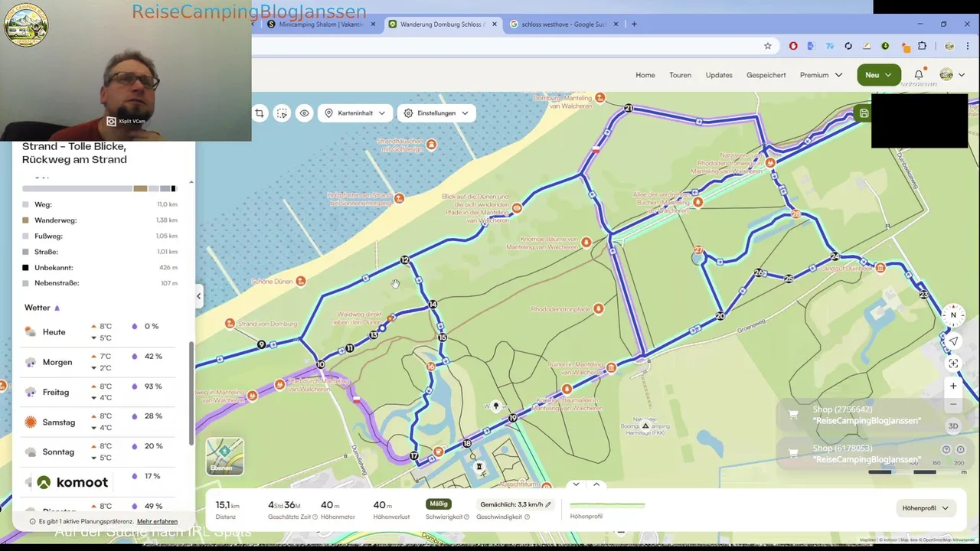Bookmark page with the star icon
980x551 pixels.
(x=768, y=46)
